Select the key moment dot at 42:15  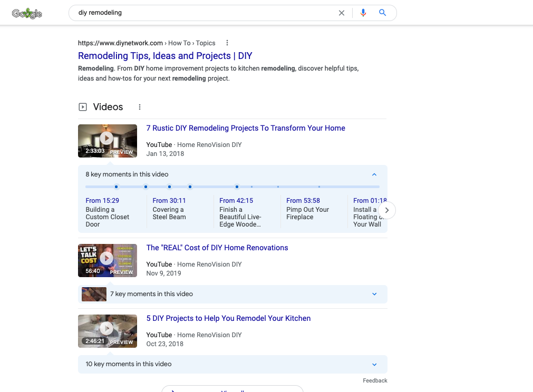pyautogui.click(x=237, y=187)
